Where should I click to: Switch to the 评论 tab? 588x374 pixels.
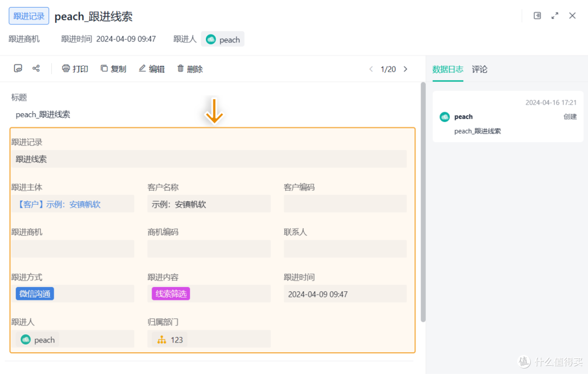coord(480,69)
